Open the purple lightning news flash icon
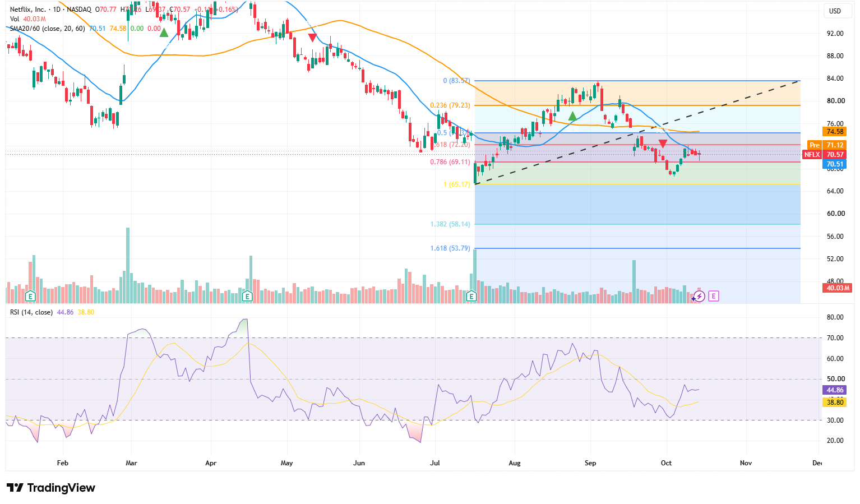This screenshot has height=504, width=860. [x=699, y=296]
